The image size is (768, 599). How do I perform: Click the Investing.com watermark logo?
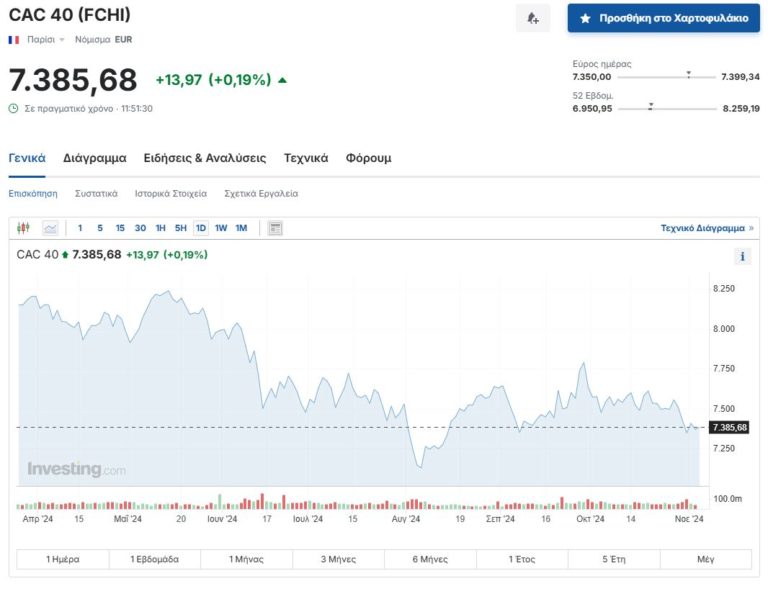point(76,469)
